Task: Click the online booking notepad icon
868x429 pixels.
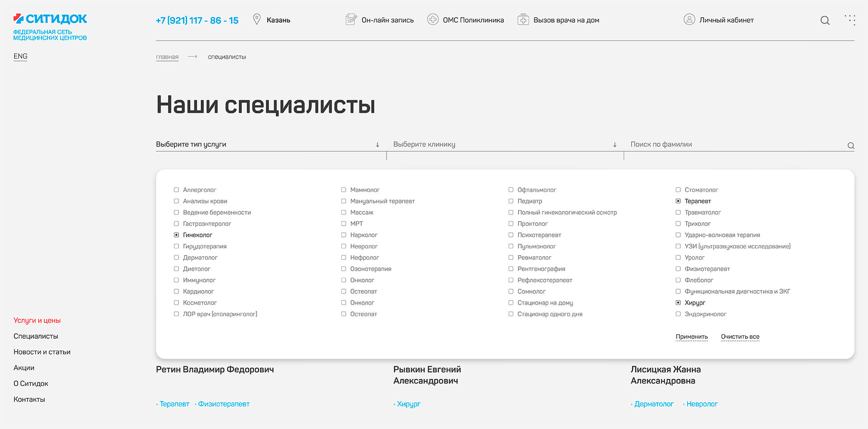Action: pyautogui.click(x=351, y=19)
